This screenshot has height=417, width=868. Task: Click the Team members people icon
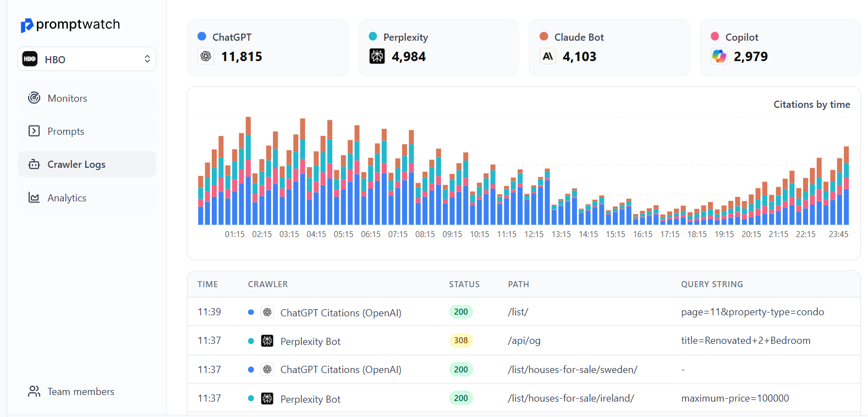(x=34, y=391)
